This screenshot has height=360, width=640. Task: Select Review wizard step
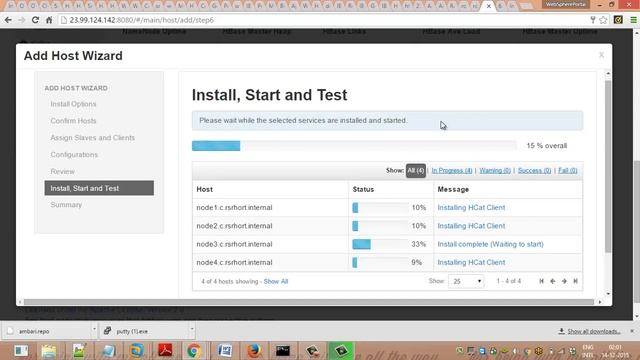(62, 171)
